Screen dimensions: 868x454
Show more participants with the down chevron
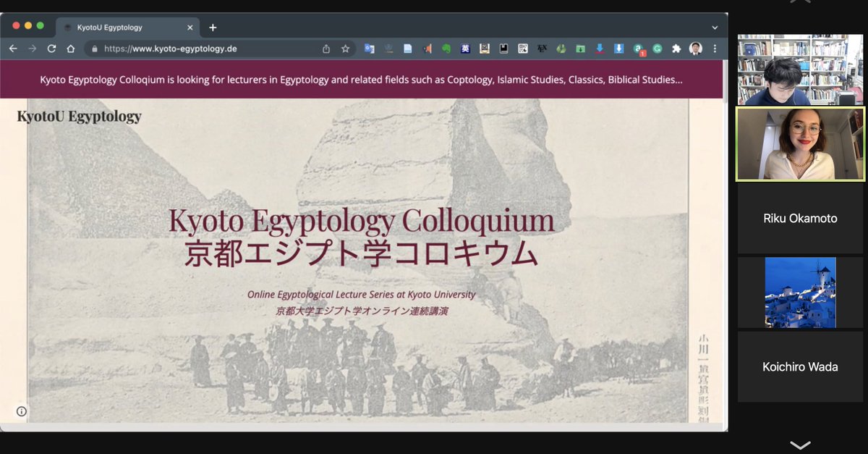coord(800,445)
